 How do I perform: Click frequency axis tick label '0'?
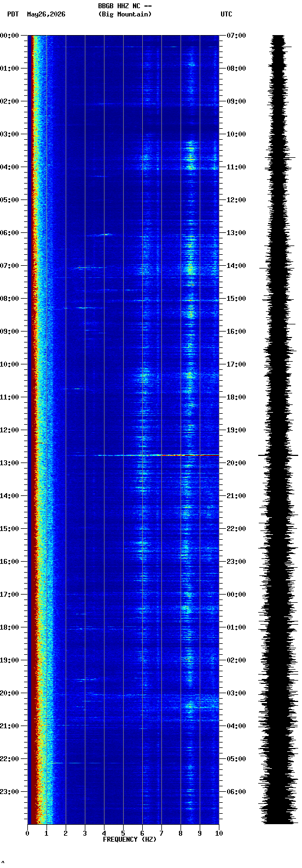(27, 833)
